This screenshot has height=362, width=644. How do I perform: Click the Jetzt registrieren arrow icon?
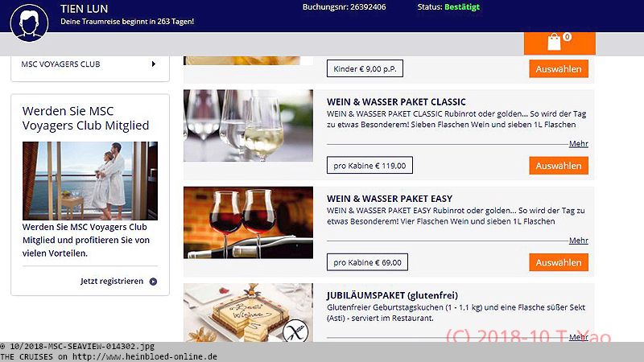tap(153, 282)
